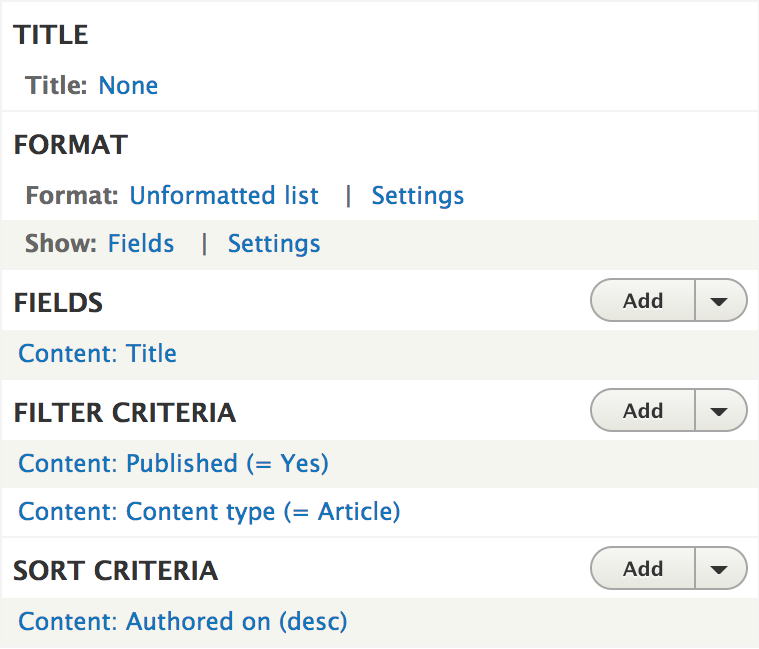The image size is (759, 649).
Task: Edit the "Content: Content type (= Article)" filter
Action: (209, 512)
